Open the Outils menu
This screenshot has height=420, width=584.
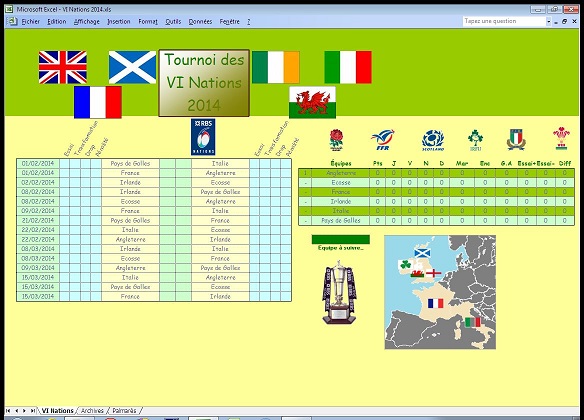(x=173, y=22)
